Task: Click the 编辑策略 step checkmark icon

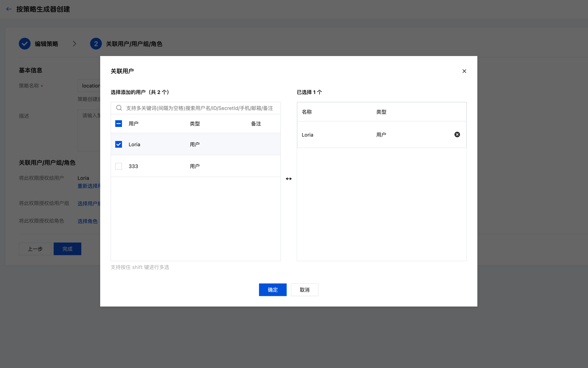Action: 25,44
